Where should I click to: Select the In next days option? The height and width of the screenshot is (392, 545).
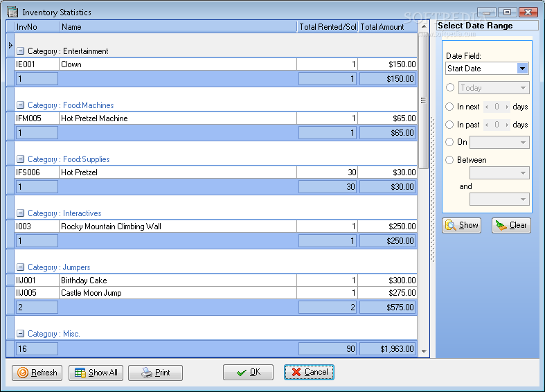point(449,107)
